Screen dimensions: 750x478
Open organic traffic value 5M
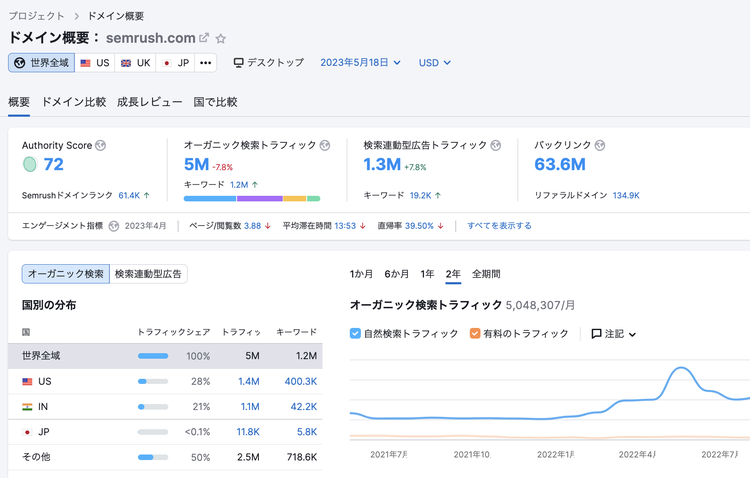pos(197,165)
